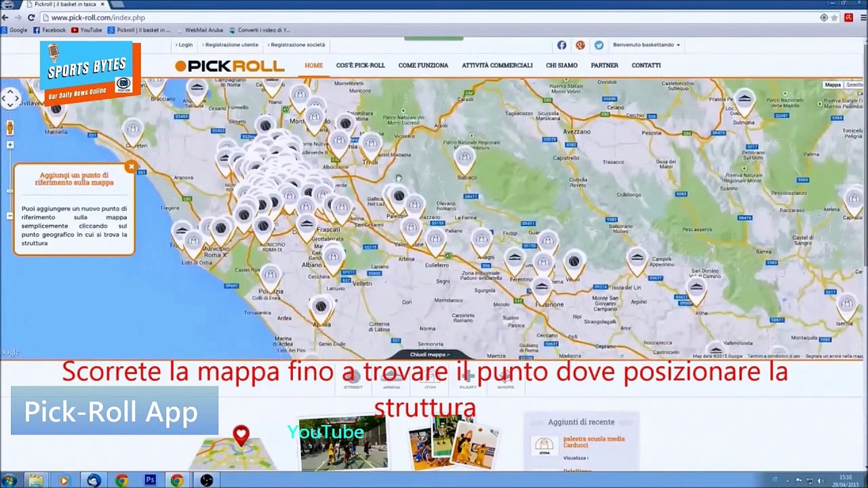The image size is (868, 488).
Task: Click the Twitter social icon
Action: click(x=599, y=45)
